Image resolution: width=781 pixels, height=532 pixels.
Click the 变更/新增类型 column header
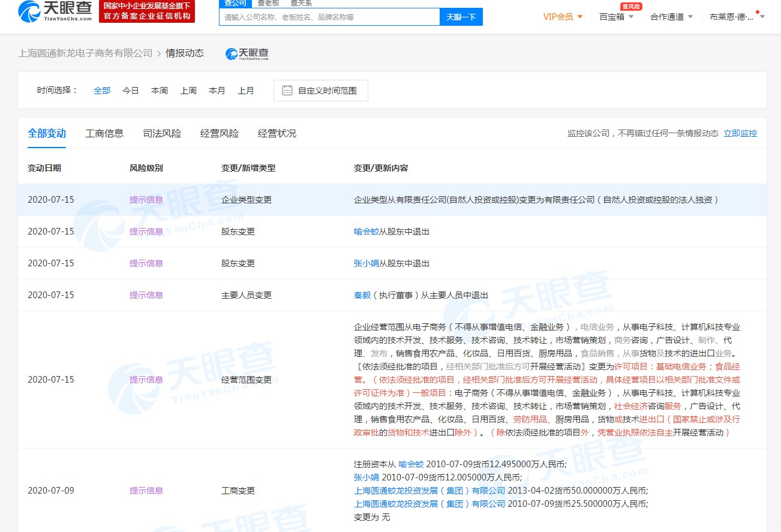[x=248, y=168]
